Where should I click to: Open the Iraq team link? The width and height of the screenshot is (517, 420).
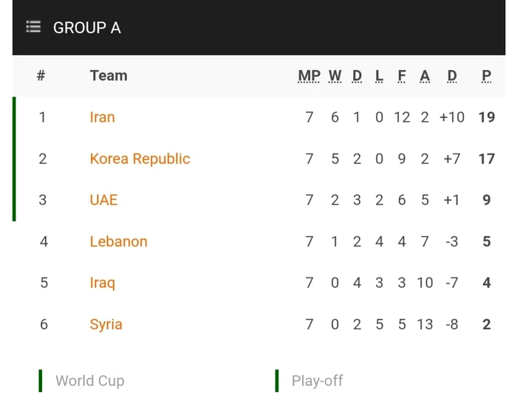point(102,283)
